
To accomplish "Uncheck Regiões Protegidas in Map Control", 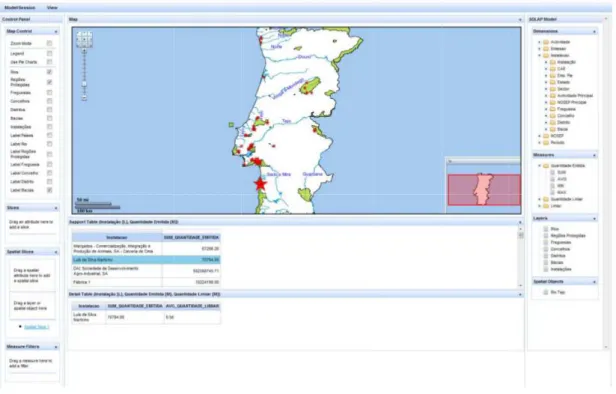I will 49,82.
